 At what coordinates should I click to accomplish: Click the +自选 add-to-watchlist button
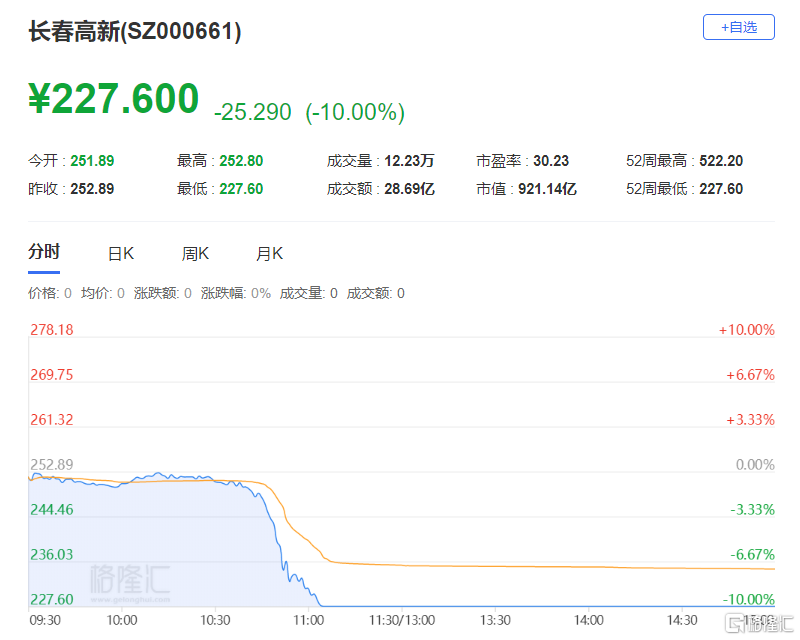point(738,27)
